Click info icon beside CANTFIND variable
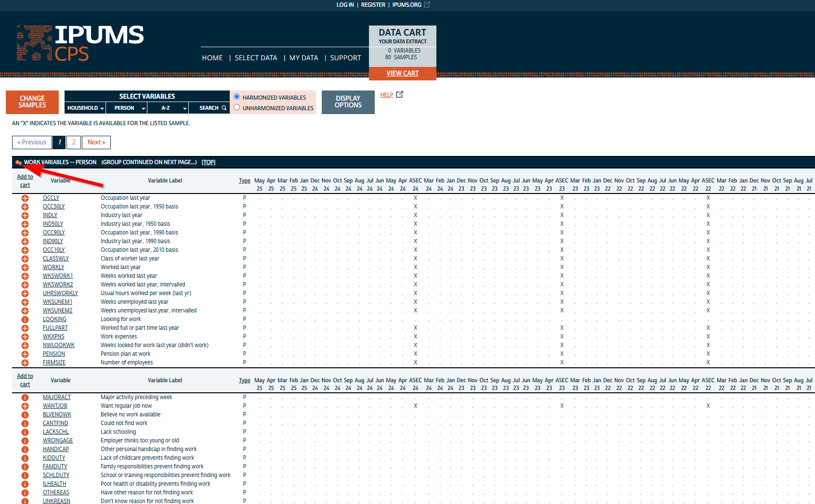 point(25,424)
